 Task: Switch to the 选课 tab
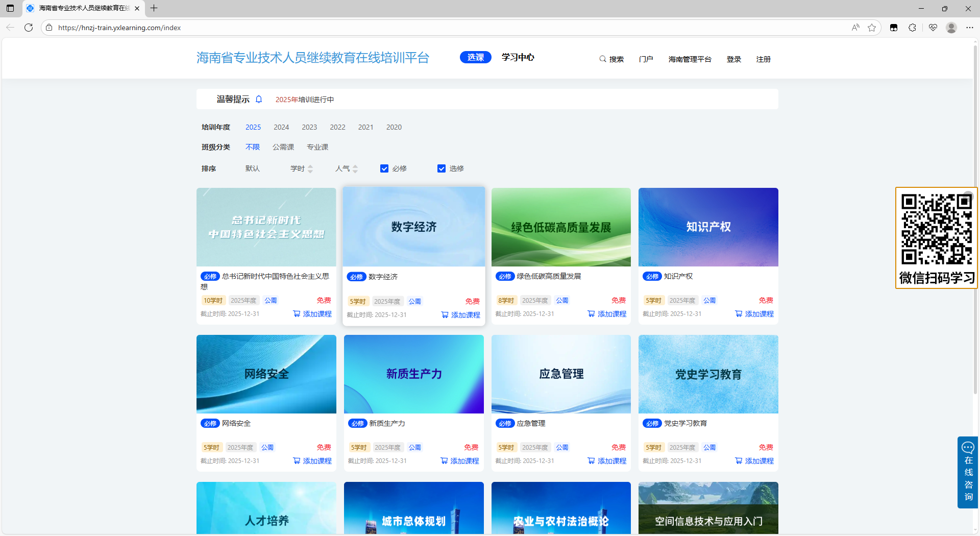click(476, 57)
